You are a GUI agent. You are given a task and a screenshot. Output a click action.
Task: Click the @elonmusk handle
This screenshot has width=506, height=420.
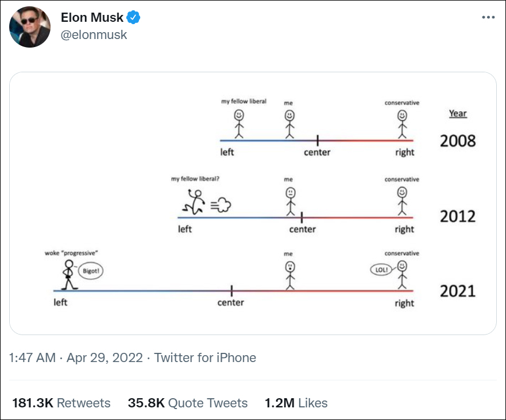(94, 35)
